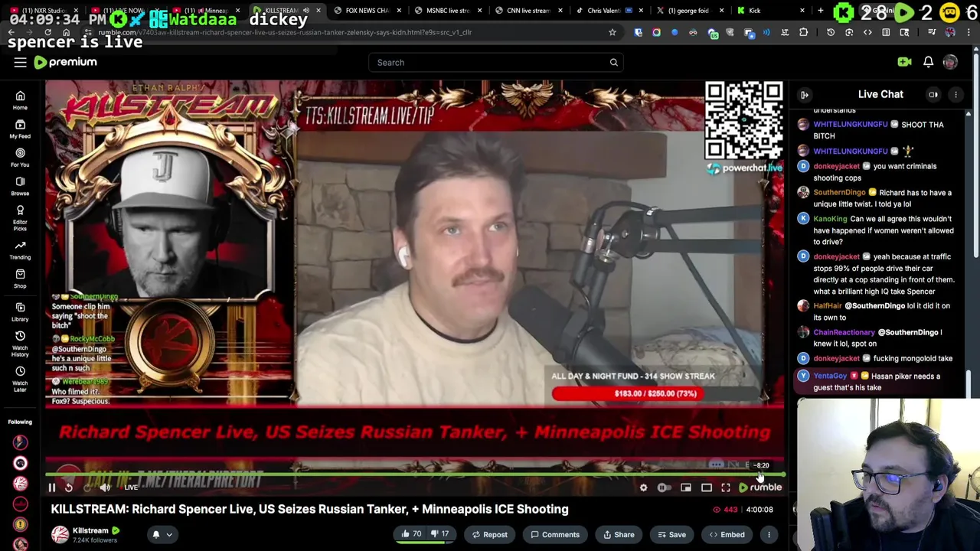The width and height of the screenshot is (980, 551).
Task: Open the browser extensions puzzle icon
Action: click(803, 33)
